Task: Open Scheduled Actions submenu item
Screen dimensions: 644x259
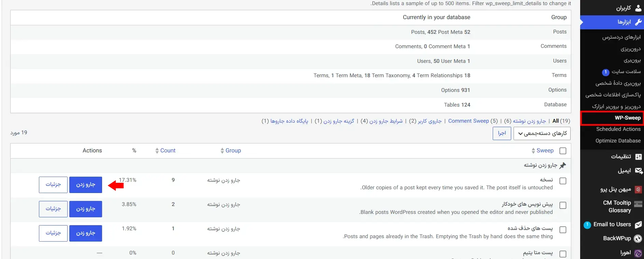Action: 618,129
